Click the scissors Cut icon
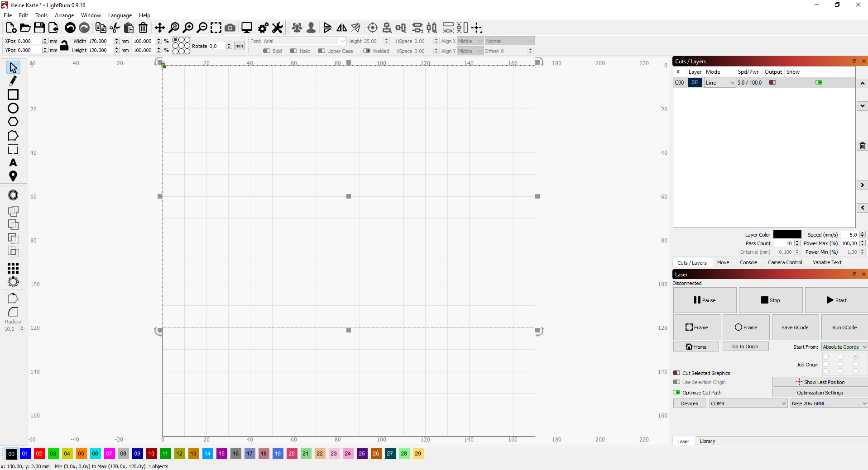 pyautogui.click(x=115, y=28)
